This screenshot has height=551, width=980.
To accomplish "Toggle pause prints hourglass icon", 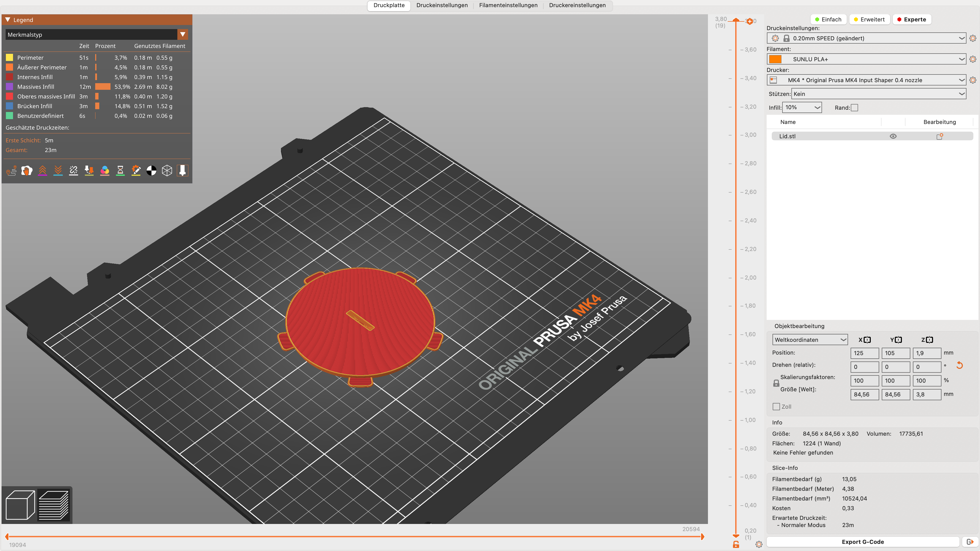I will click(x=120, y=171).
